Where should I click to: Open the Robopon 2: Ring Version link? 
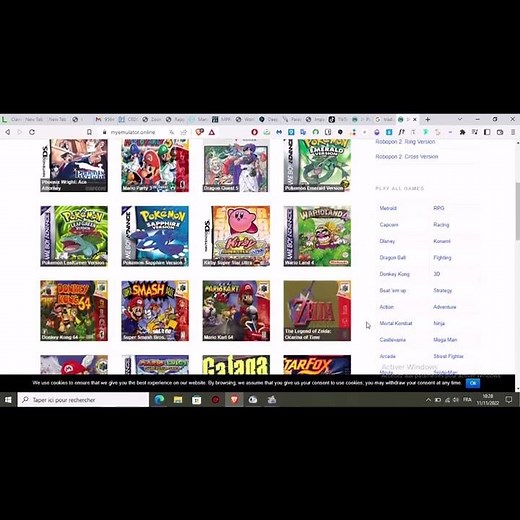[405, 142]
